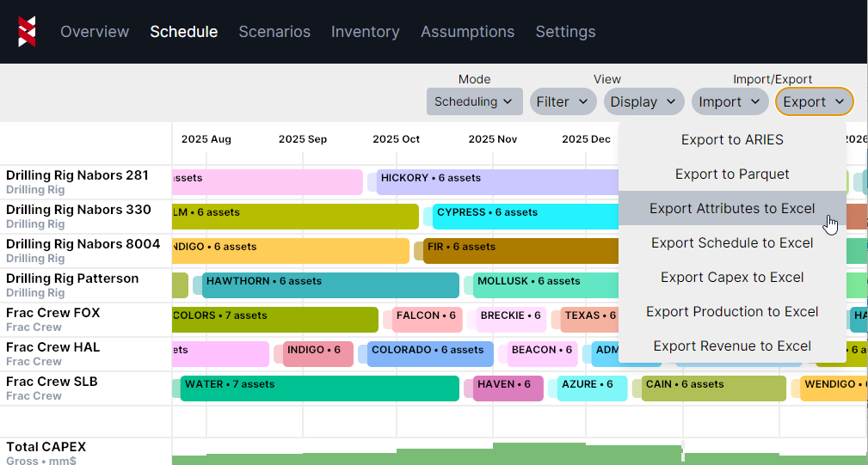
Task: Open the Assumptions tab
Action: 467,32
